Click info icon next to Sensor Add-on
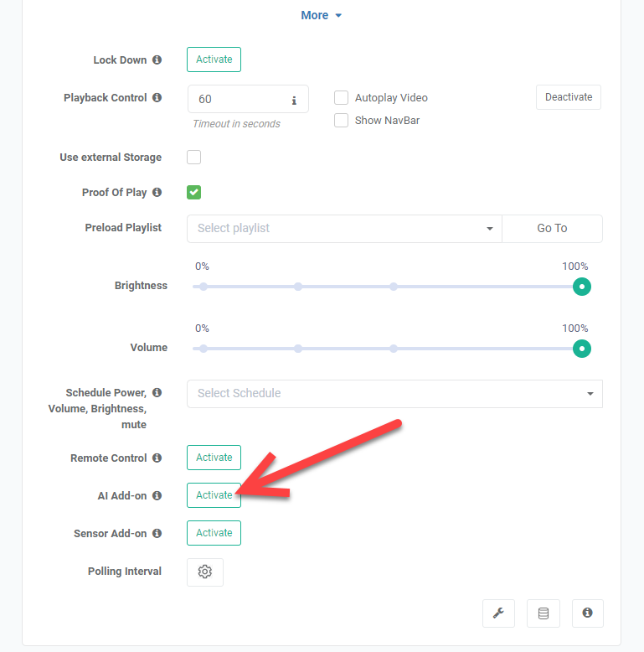Image resolution: width=644 pixels, height=652 pixels. click(157, 534)
